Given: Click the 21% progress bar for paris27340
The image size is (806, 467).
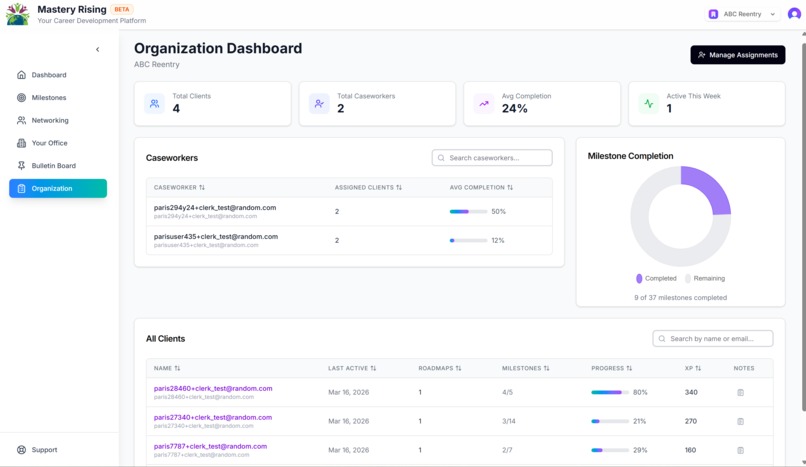Looking at the screenshot, I should [x=610, y=421].
